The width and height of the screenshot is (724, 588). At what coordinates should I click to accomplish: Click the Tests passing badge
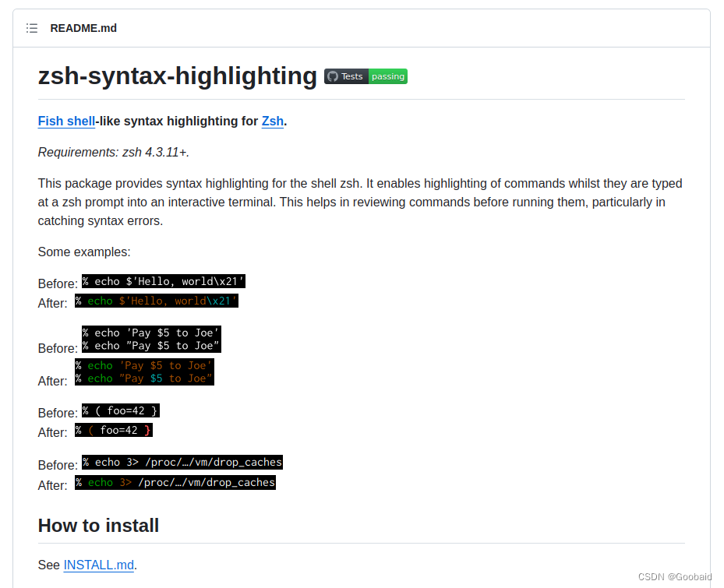(366, 76)
